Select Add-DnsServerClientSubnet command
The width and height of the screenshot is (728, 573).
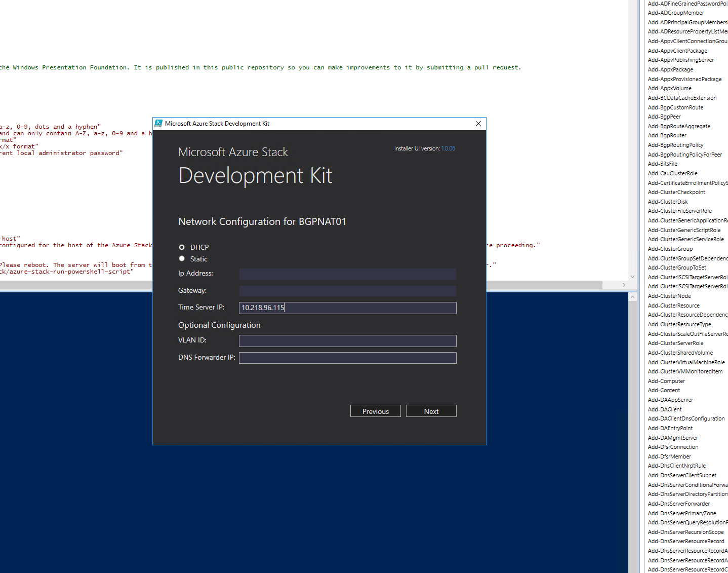pos(682,475)
